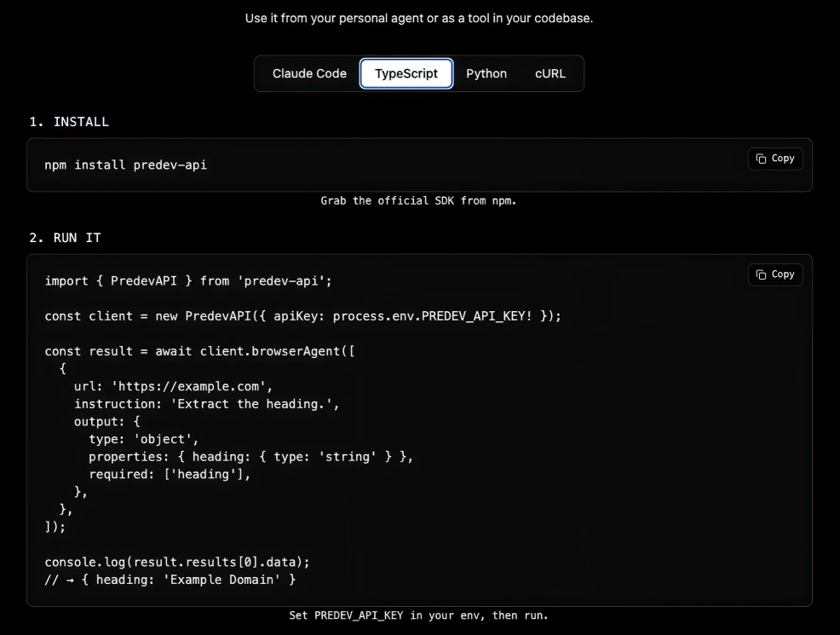Click the '1. INSTALL' heading
This screenshot has width=840, height=635.
[x=69, y=122]
